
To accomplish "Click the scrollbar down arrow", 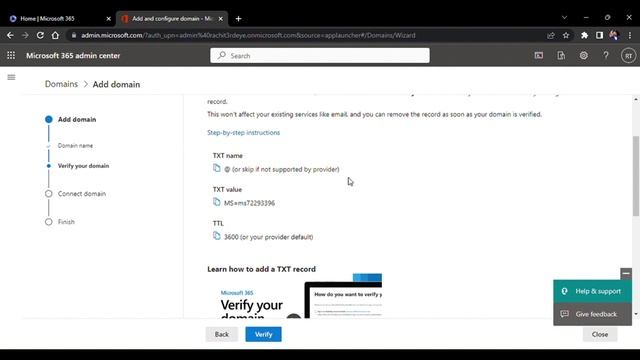I will click(636, 314).
